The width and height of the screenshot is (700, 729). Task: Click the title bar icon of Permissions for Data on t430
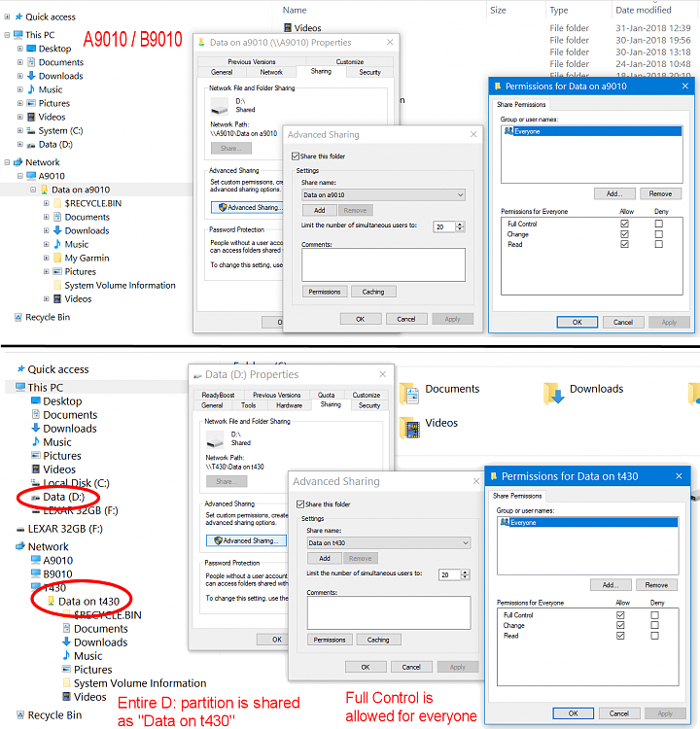coord(494,476)
